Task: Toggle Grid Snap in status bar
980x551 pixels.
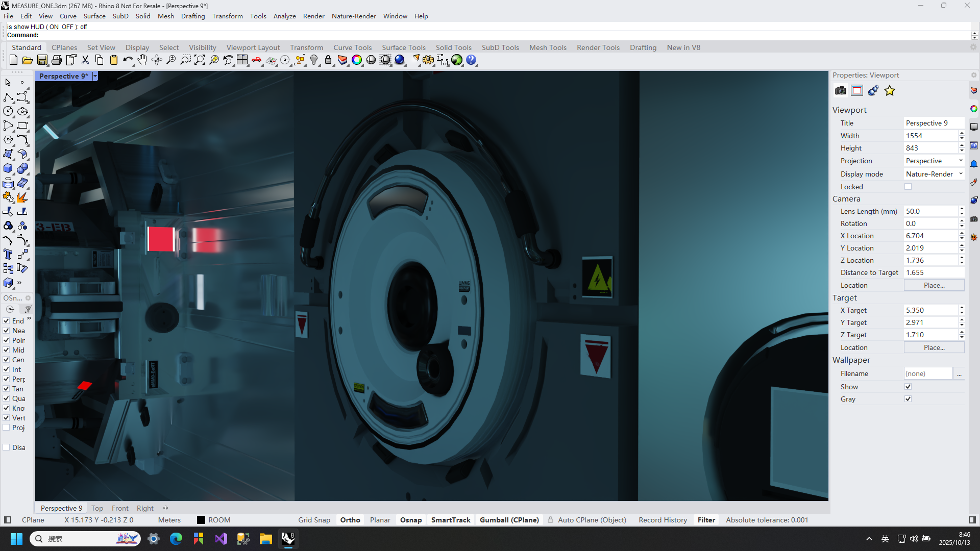Action: click(x=314, y=520)
